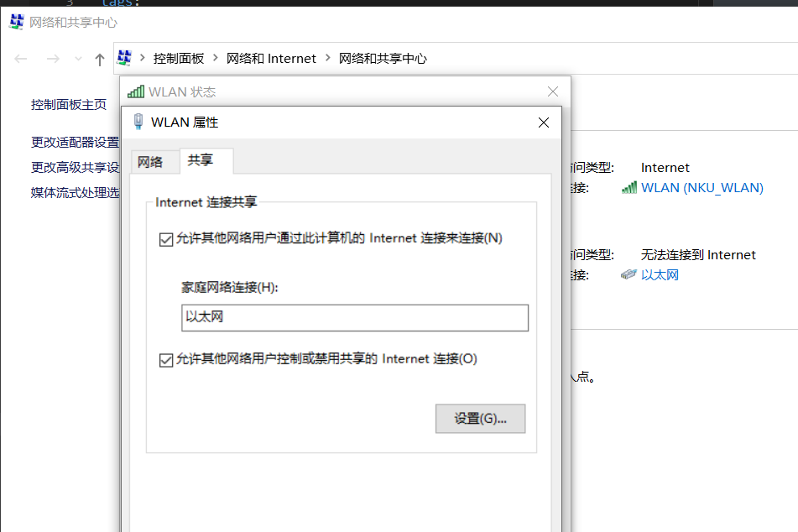Screen dimensions: 798x532
Task: Open the recent locations dropdown chevron
Action: point(79,59)
